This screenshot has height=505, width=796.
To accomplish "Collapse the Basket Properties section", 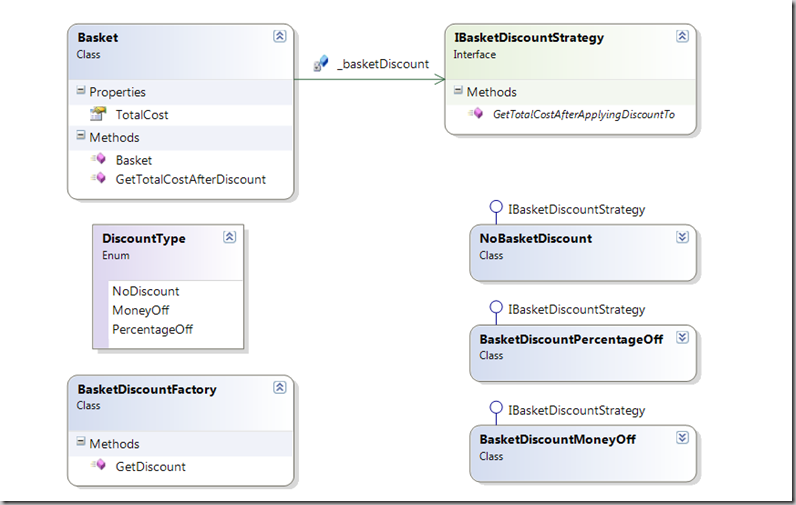I will [x=81, y=92].
